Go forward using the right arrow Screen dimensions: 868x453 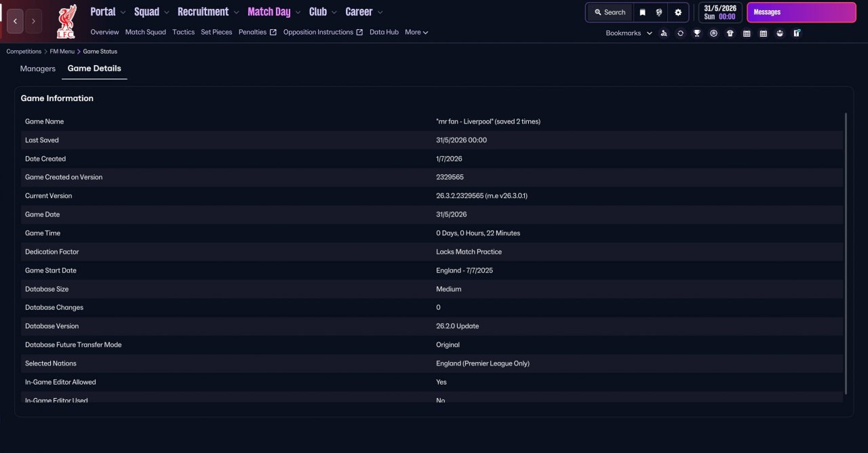point(33,22)
